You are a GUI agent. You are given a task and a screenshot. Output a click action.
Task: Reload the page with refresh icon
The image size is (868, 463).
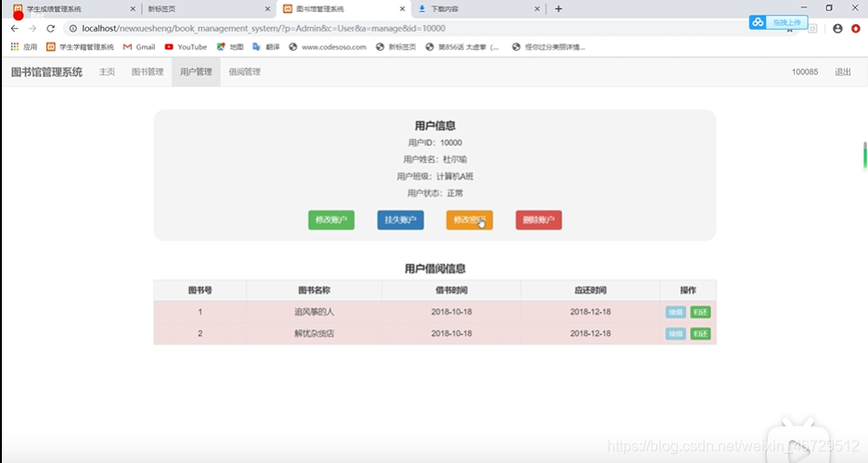coord(50,28)
